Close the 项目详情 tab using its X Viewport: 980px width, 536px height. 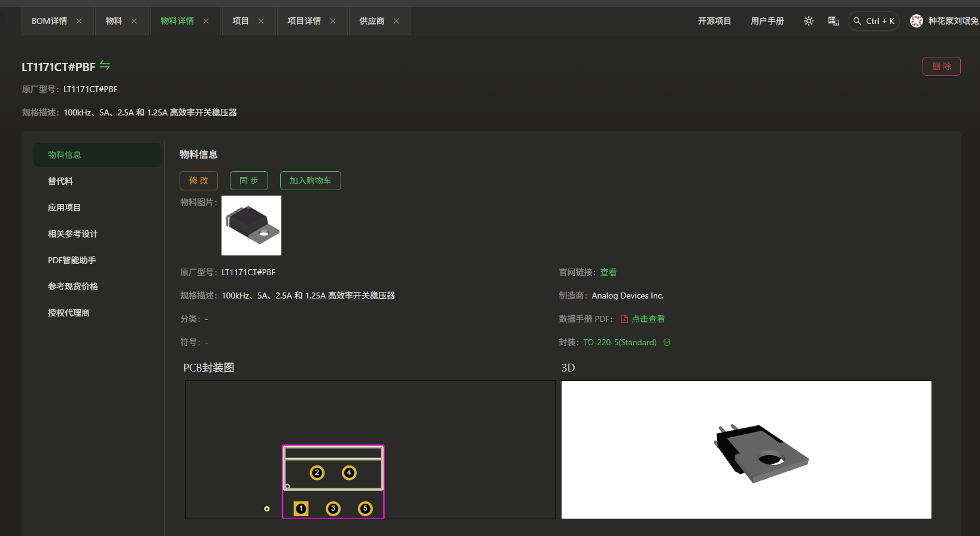[333, 21]
